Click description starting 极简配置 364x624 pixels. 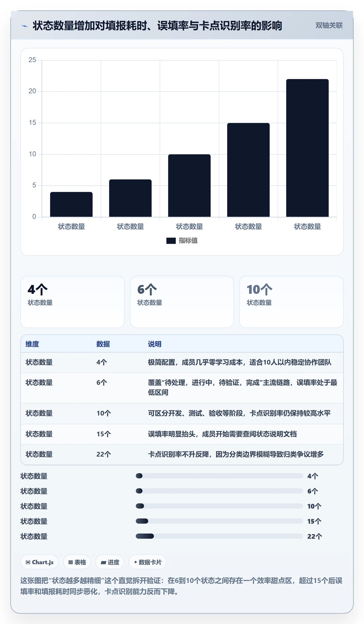pyautogui.click(x=240, y=362)
